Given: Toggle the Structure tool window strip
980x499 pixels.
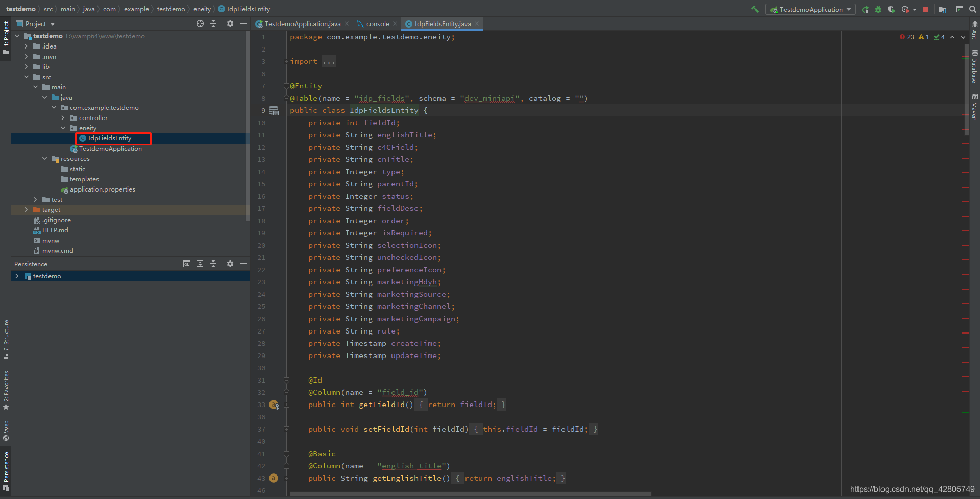Looking at the screenshot, I should pos(6,339).
